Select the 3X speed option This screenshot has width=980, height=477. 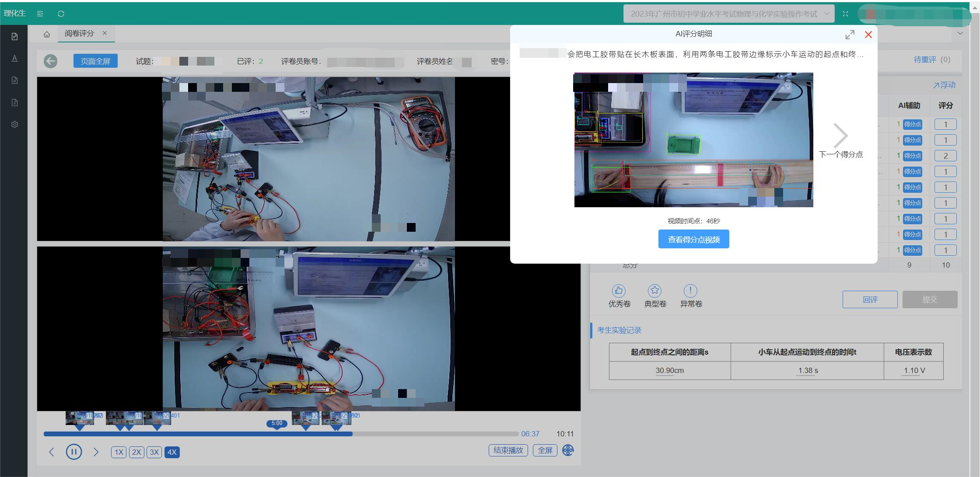tap(154, 452)
